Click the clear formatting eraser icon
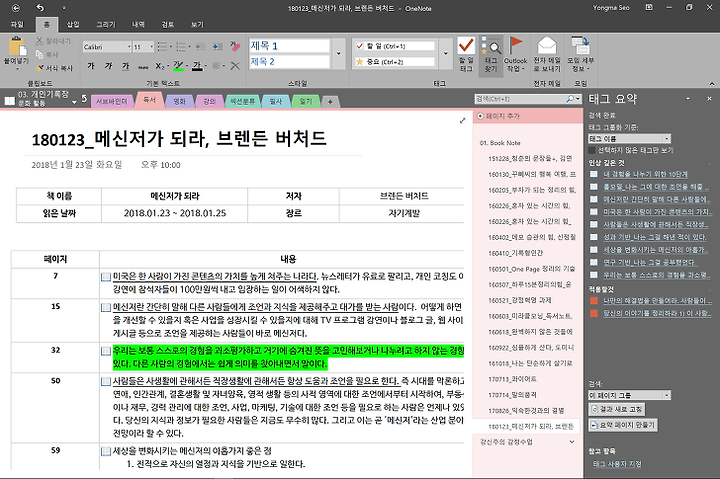The height and width of the screenshot is (479, 720). [235, 46]
